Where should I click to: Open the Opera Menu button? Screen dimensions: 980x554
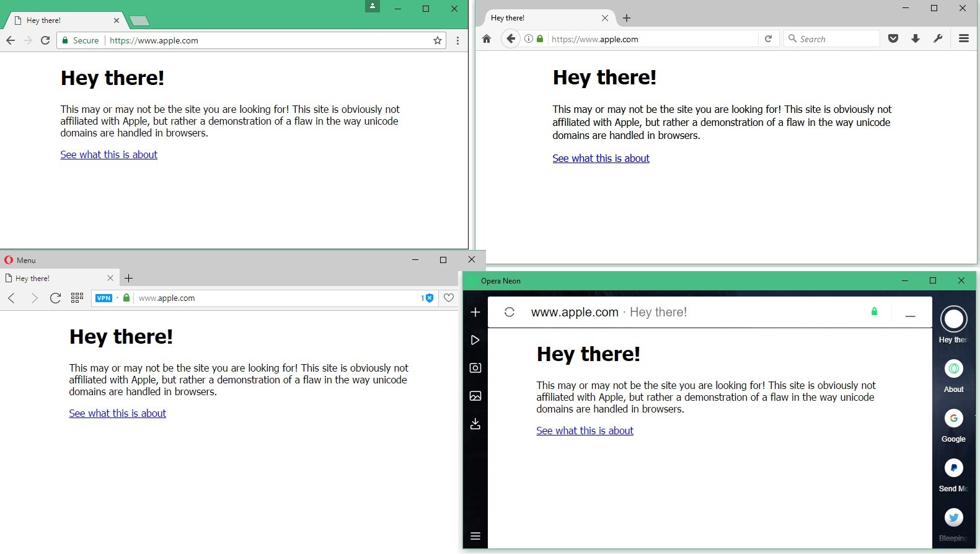20,260
